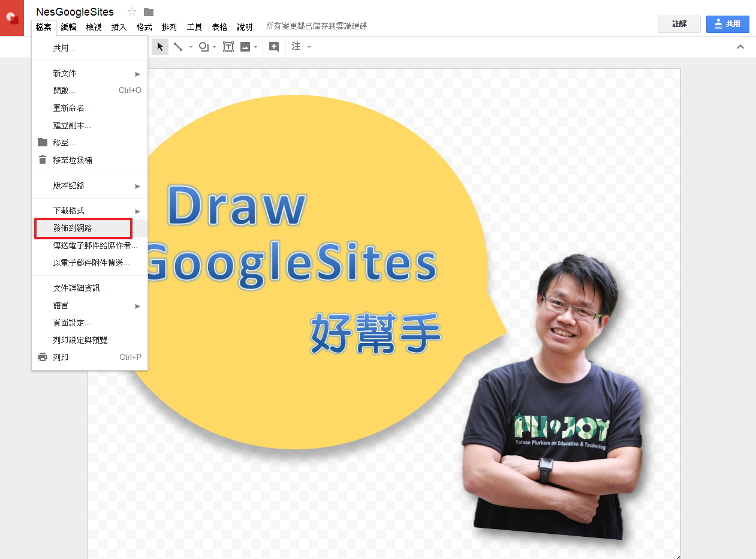
Task: Collapse the toolbar with the chevron-up icon
Action: [x=740, y=47]
